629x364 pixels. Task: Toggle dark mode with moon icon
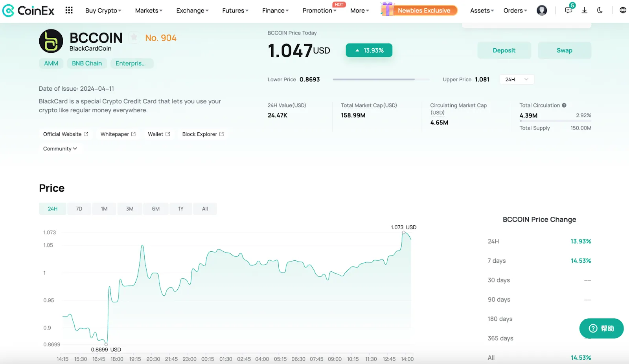[600, 10]
